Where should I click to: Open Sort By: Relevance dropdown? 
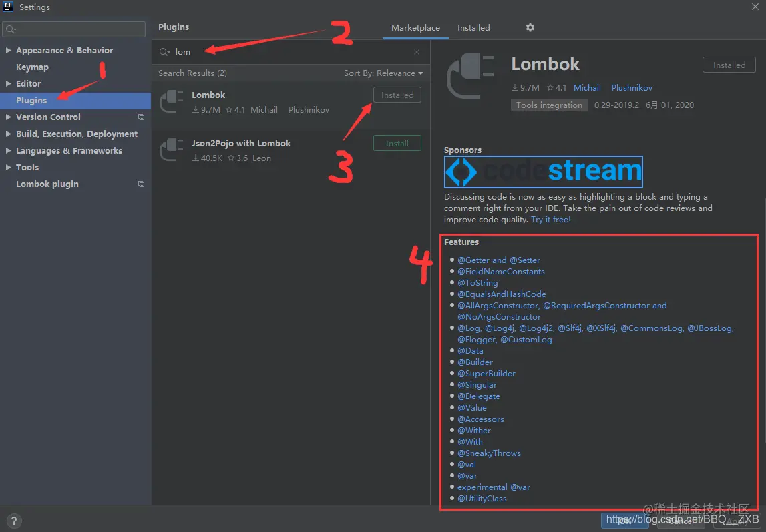pyautogui.click(x=383, y=73)
